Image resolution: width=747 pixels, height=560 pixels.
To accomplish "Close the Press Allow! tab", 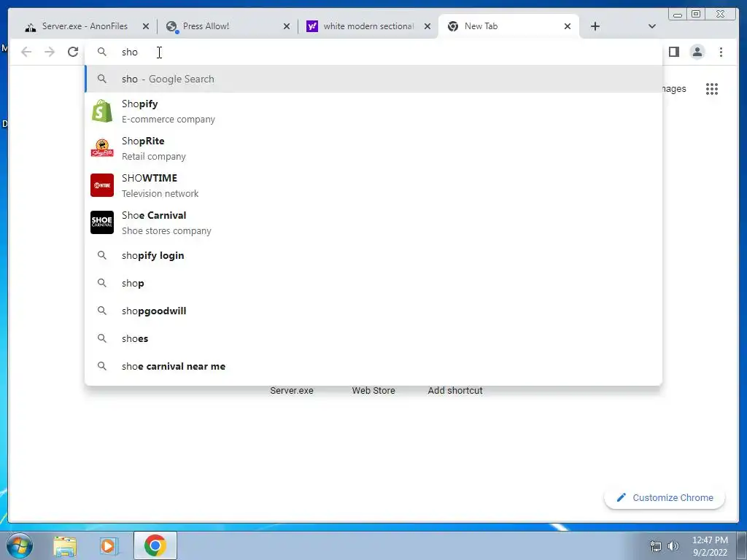I will (286, 27).
